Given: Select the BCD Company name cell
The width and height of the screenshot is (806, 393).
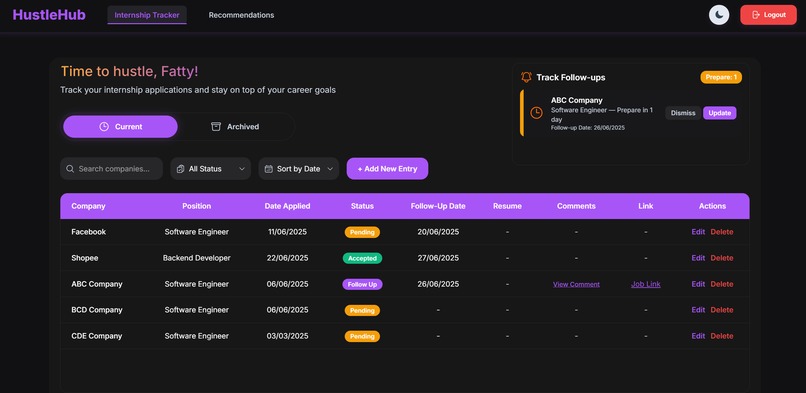Looking at the screenshot, I should pos(97,310).
